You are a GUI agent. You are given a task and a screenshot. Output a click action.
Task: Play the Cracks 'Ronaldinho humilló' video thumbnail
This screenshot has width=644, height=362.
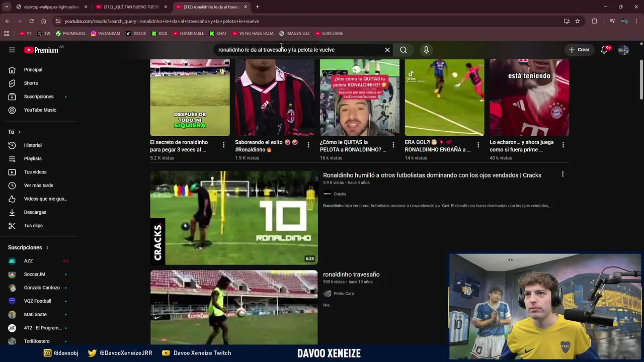point(234,218)
